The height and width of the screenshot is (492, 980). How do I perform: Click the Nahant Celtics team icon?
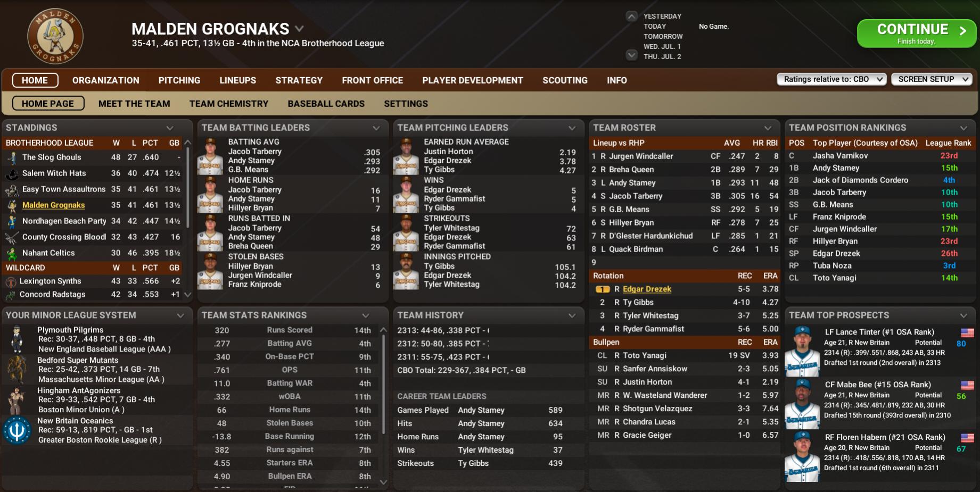click(x=12, y=253)
